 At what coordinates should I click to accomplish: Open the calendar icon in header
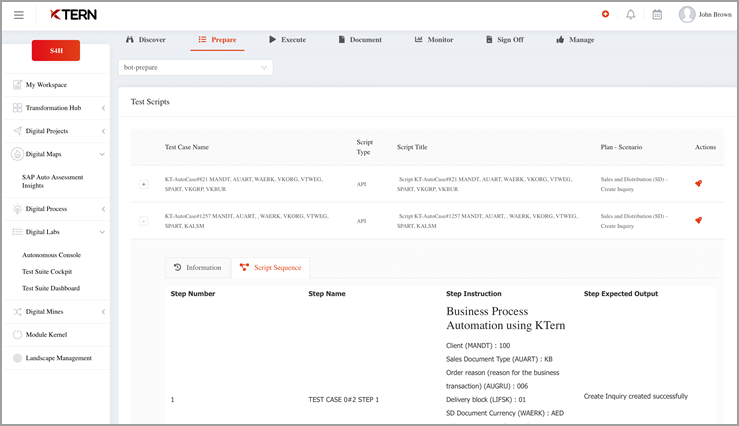click(x=657, y=15)
